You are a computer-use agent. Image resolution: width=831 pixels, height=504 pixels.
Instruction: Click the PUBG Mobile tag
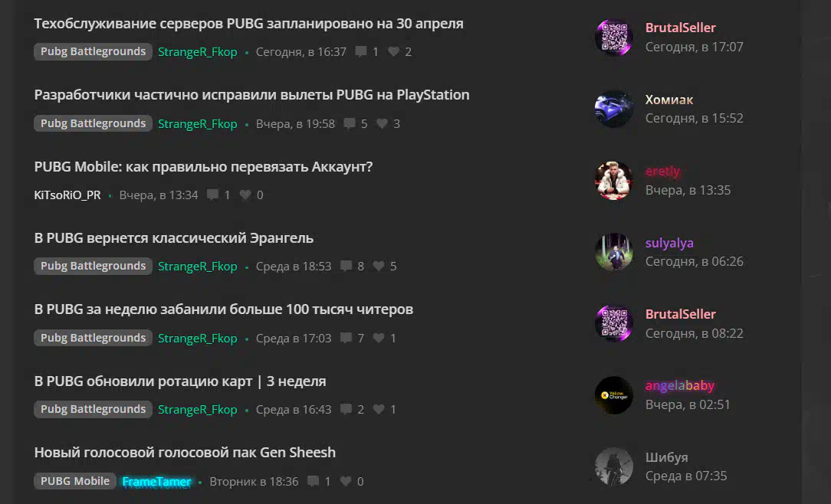pos(74,481)
